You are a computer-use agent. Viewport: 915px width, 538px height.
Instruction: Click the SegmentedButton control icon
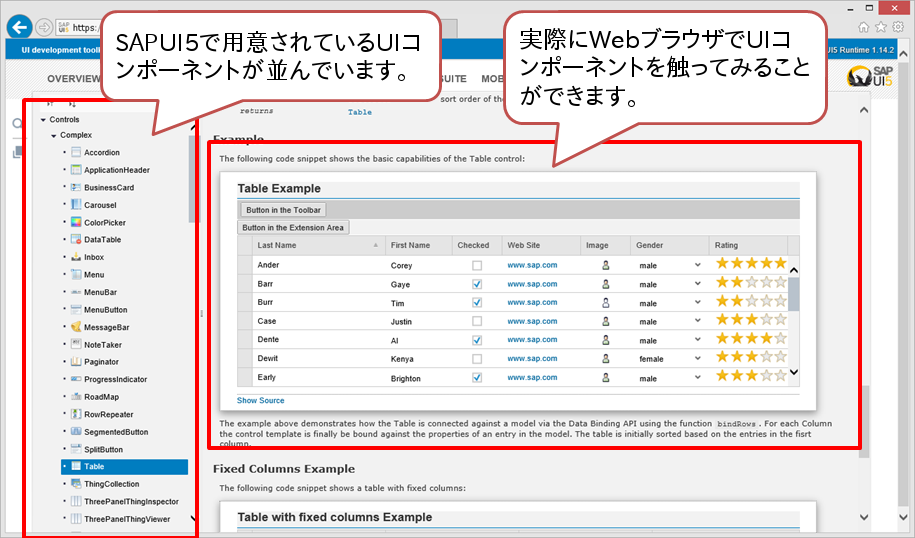click(x=76, y=432)
